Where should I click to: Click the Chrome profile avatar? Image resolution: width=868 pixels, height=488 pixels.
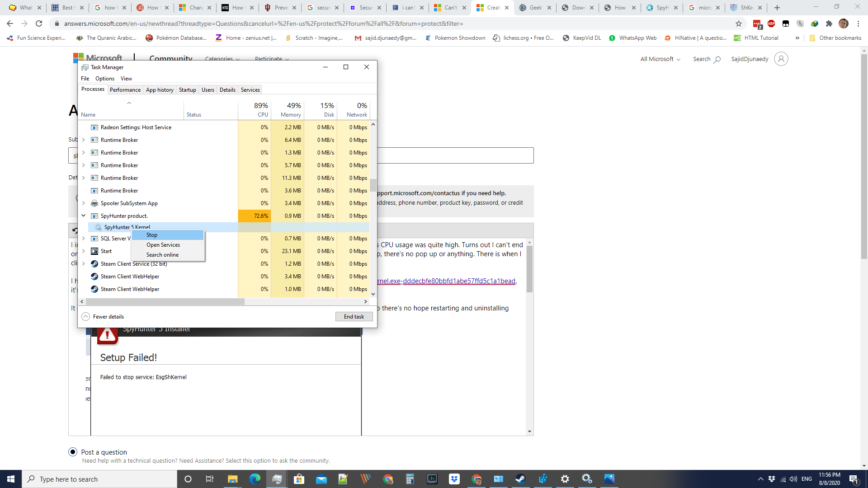click(844, 23)
